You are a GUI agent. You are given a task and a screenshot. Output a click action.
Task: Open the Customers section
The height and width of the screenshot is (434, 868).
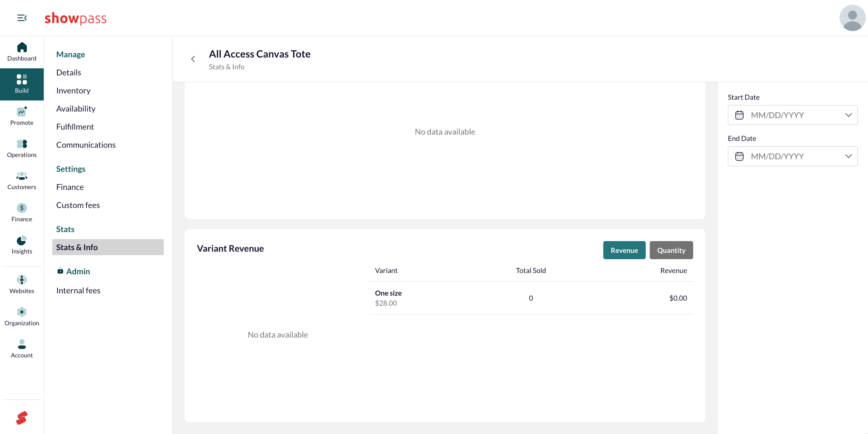click(x=22, y=181)
